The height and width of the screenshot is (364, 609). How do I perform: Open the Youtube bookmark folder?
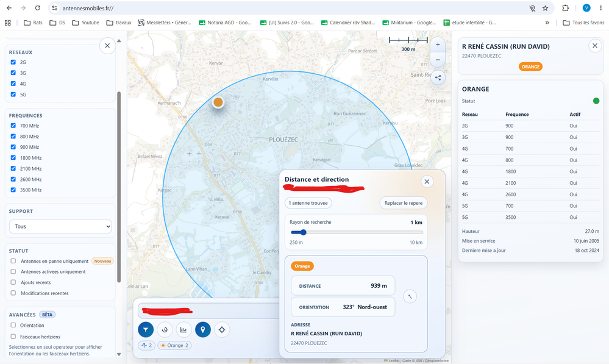tap(85, 23)
